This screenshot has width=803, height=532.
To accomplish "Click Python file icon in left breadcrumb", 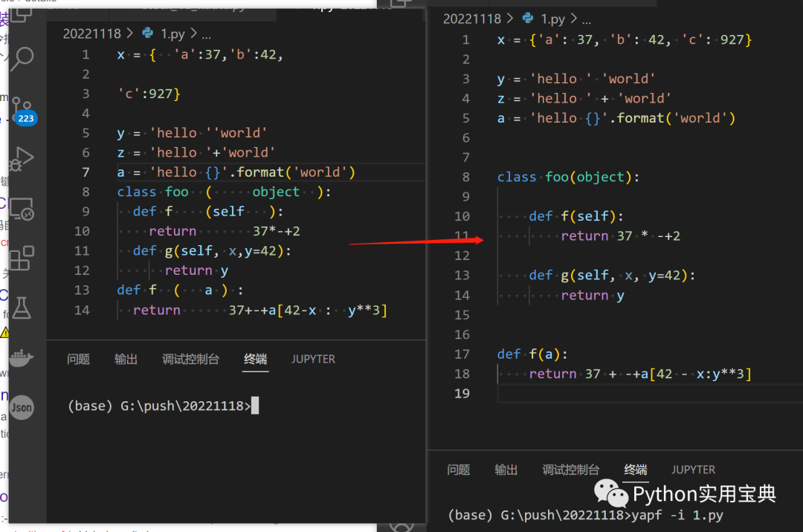I will click(x=147, y=33).
